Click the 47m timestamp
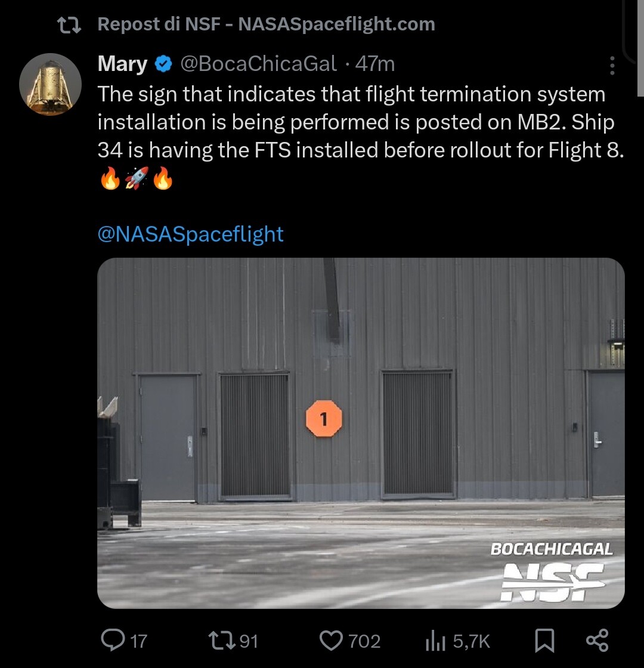Screen dimensions: 644x668 (375, 63)
